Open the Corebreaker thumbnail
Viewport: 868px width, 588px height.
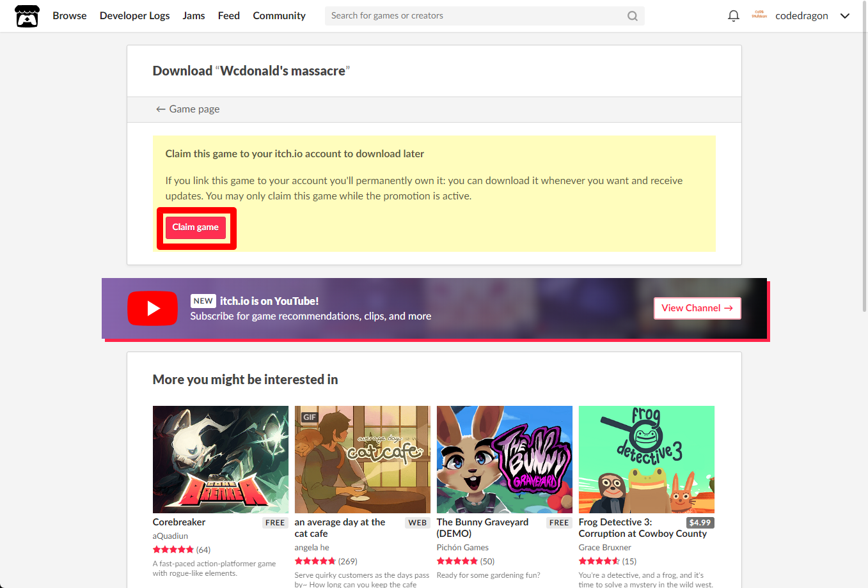point(221,460)
